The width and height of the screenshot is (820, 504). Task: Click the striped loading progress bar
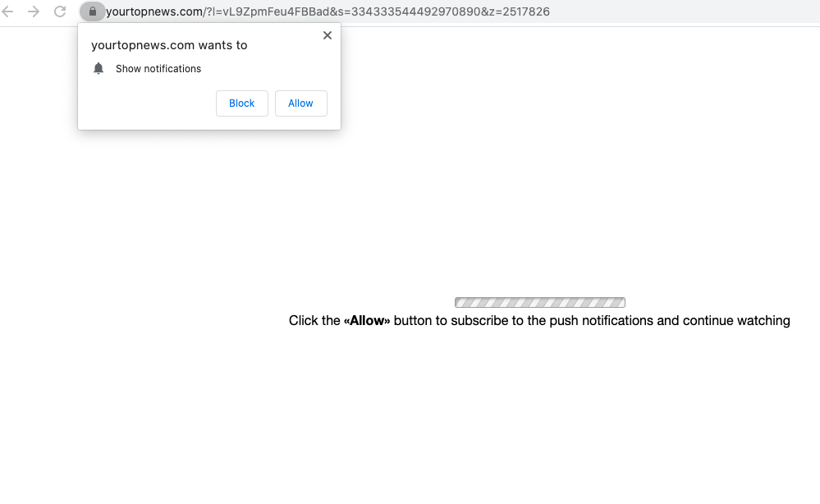(540, 302)
